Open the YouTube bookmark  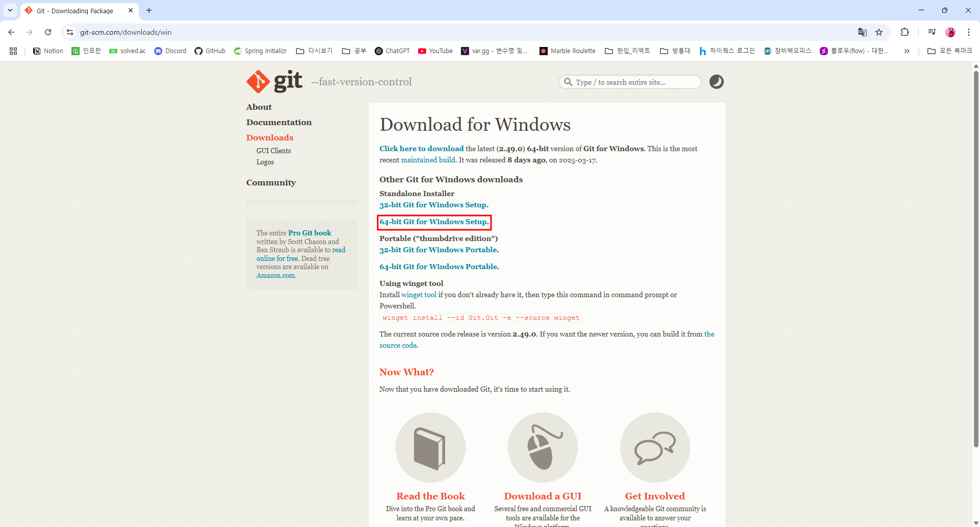[x=435, y=51]
